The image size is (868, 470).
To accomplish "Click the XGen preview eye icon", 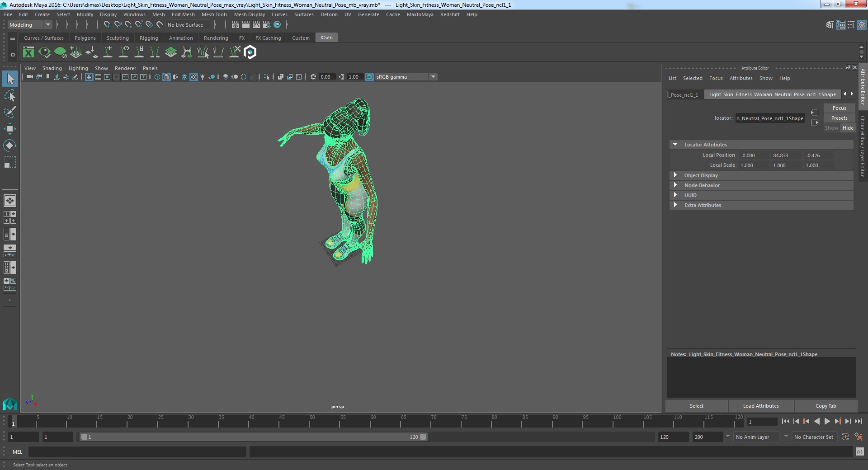I will [x=44, y=52].
